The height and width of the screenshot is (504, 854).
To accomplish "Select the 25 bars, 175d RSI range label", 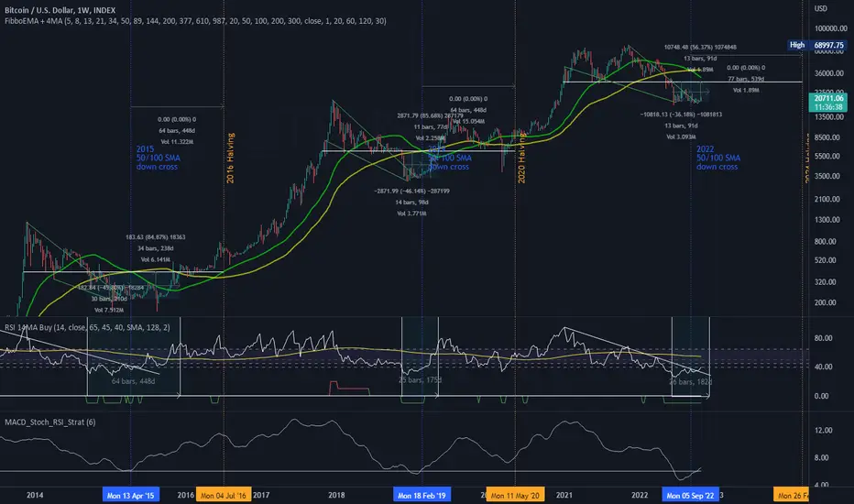I will pos(420,379).
